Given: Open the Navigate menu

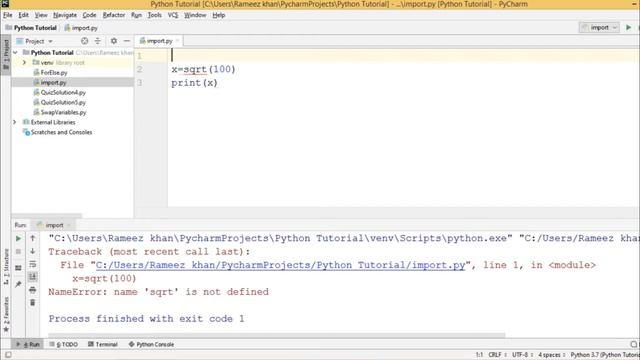Looking at the screenshot, I should point(65,15).
